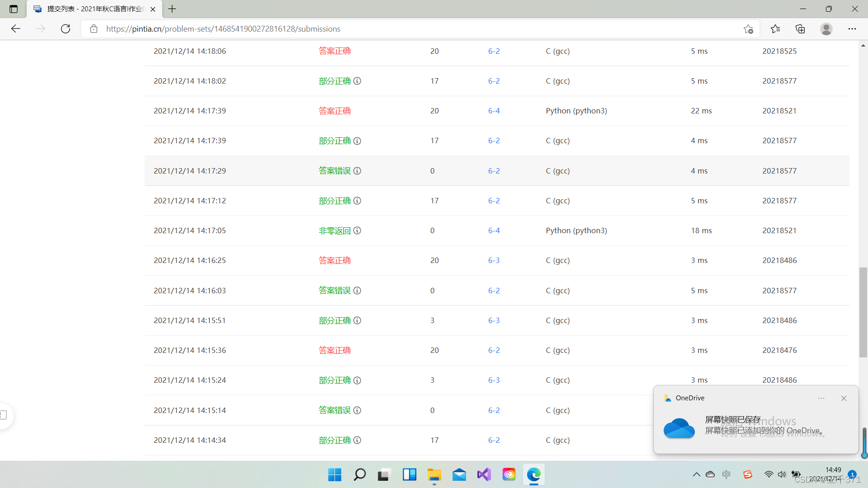Open taskbar Search
The width and height of the screenshot is (868, 488).
(x=359, y=474)
